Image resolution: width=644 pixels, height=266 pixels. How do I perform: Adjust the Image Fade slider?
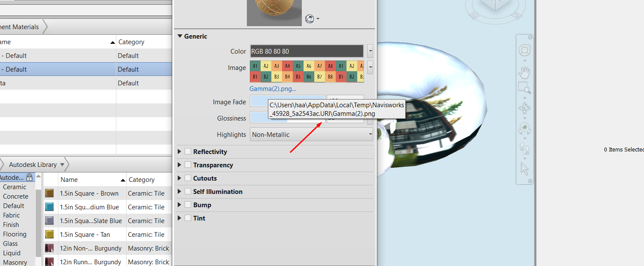pyautogui.click(x=287, y=102)
